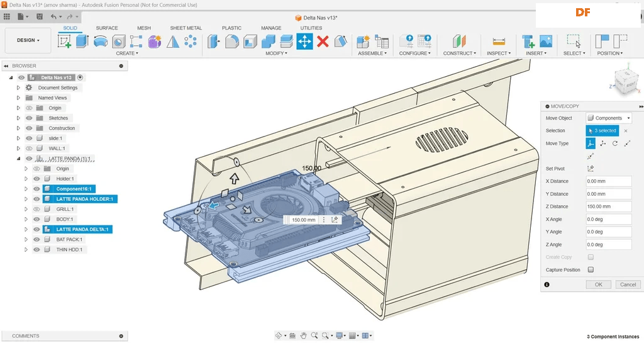Screen dimensions: 644x343
Task: Open the UTILITIES tab
Action: tap(311, 28)
